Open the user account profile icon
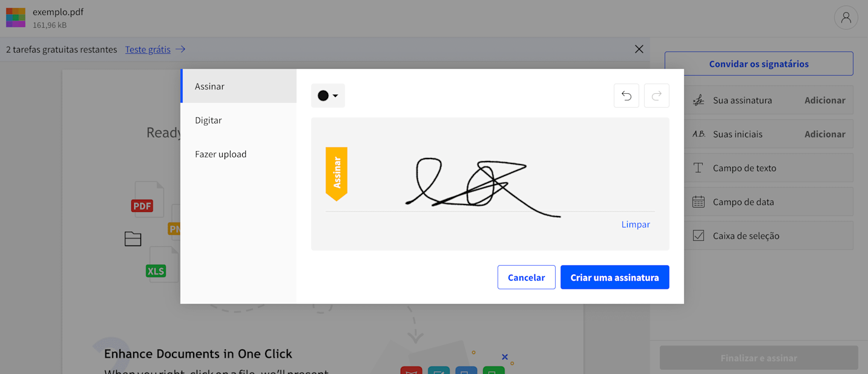Viewport: 868px width, 374px height. click(x=846, y=18)
